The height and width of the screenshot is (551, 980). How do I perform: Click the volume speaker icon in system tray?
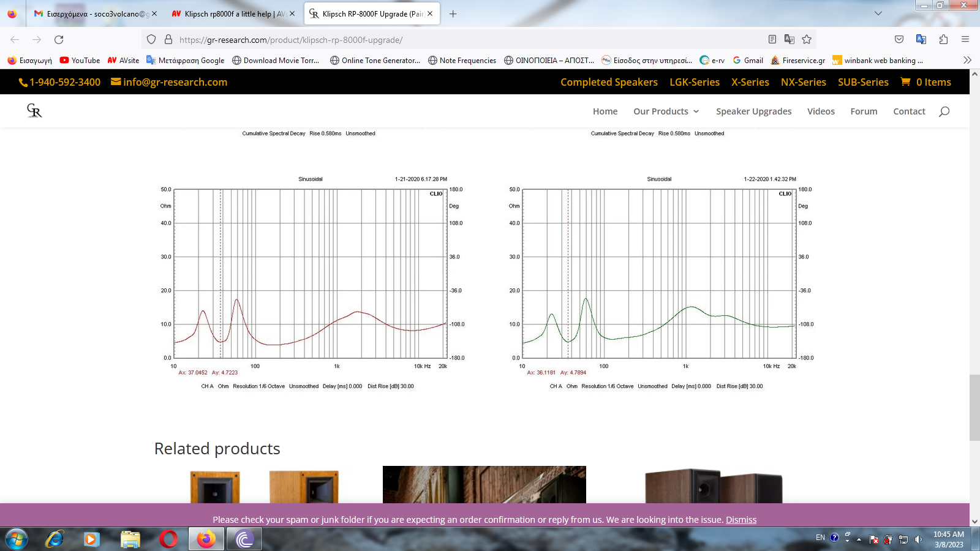click(x=918, y=539)
